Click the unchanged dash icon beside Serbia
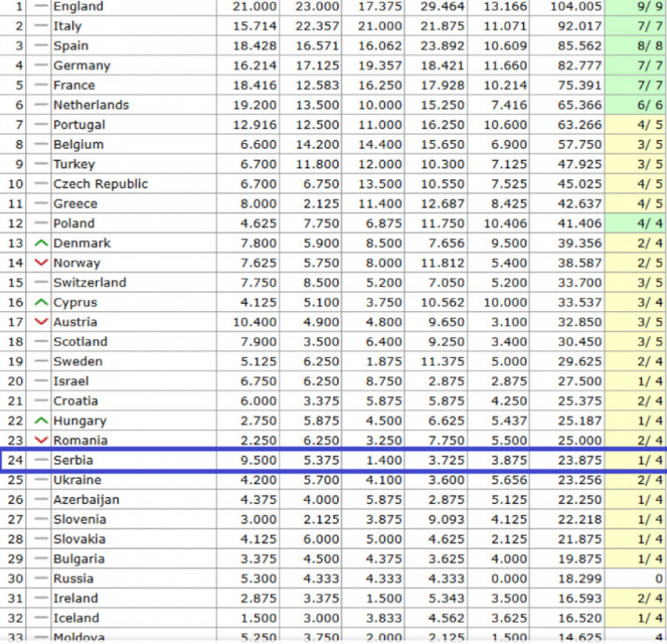This screenshot has height=644, width=667. [x=42, y=460]
